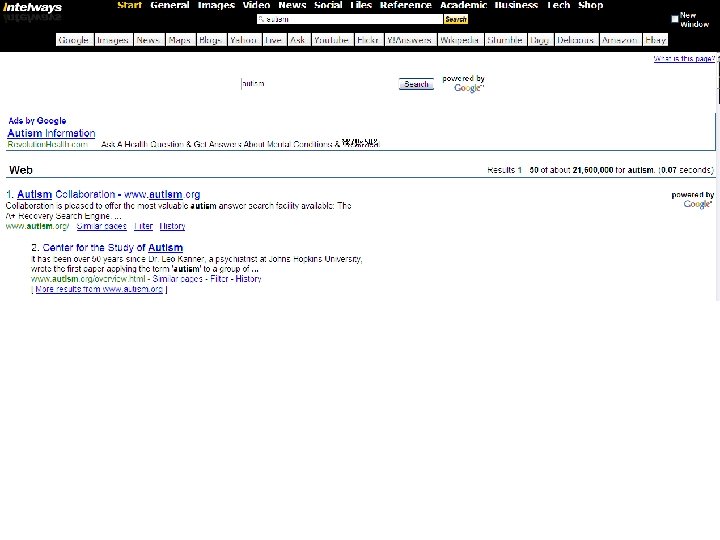Viewport: 720px width, 540px height.
Task: Click the RevolutionHealth.com ad URL
Action: tap(48, 144)
